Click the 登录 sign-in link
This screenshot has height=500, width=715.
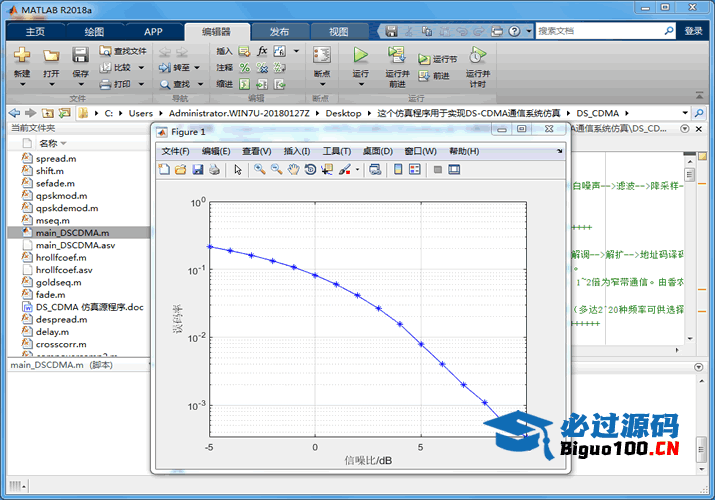pyautogui.click(x=693, y=31)
